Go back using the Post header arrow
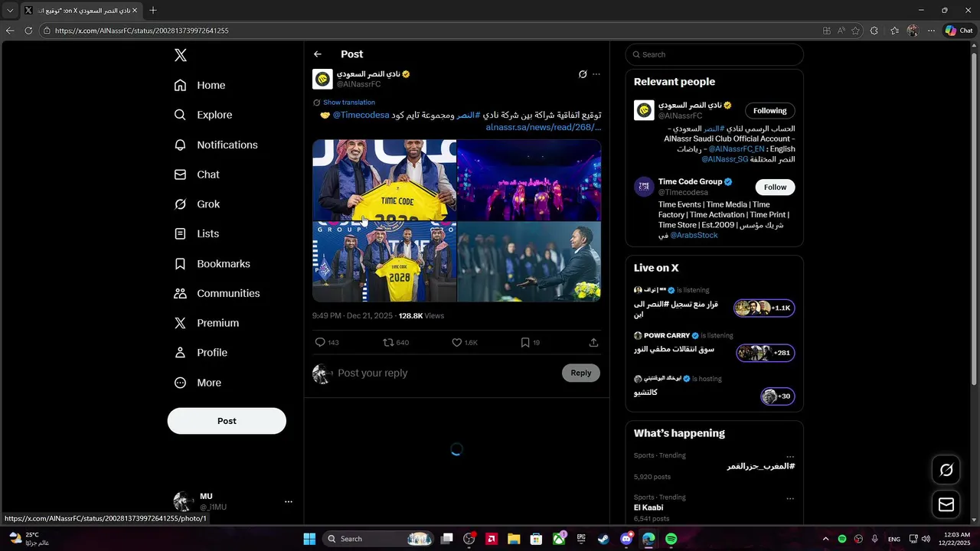Screen dimensions: 980x551 (x=318, y=54)
